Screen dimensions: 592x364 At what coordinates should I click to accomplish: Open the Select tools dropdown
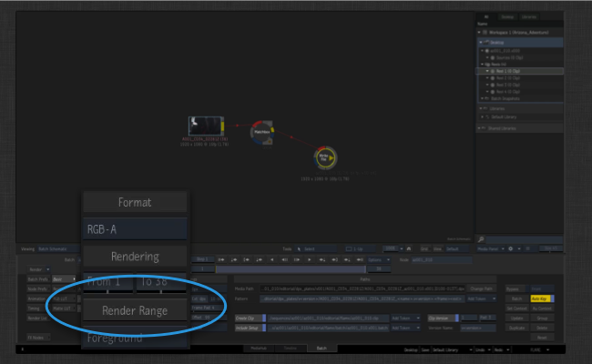click(315, 249)
